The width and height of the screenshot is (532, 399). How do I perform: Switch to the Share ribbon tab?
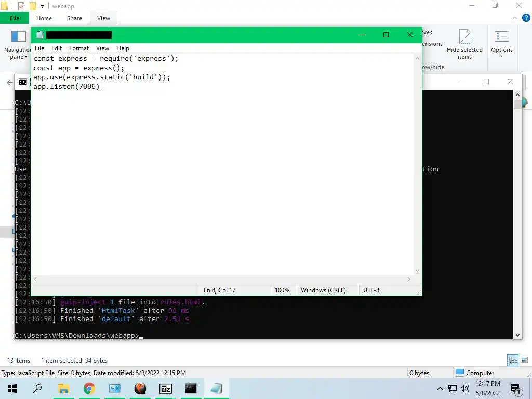[74, 18]
